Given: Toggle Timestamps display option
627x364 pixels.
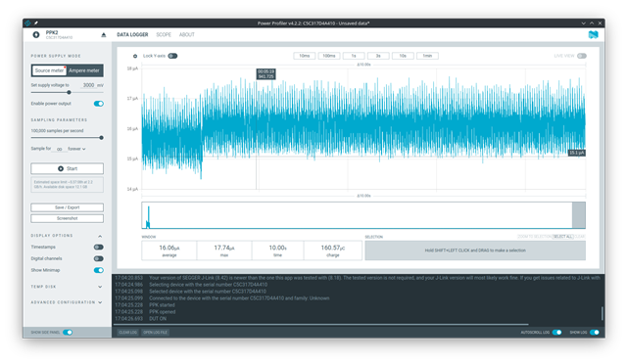Looking at the screenshot, I should [x=99, y=247].
